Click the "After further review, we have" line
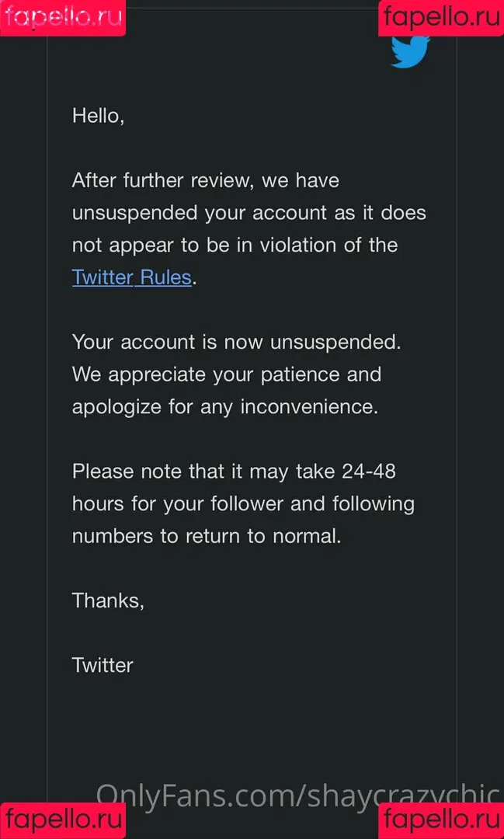This screenshot has height=839, width=504. tap(206, 181)
